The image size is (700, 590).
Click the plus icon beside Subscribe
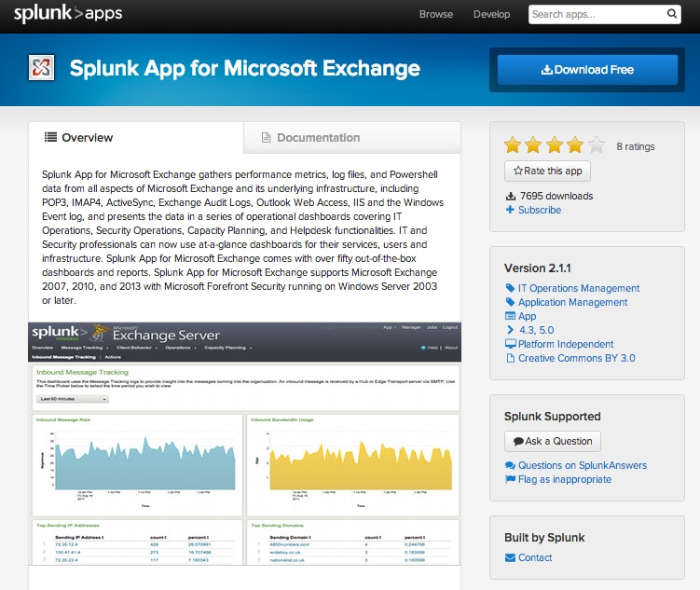click(x=510, y=210)
